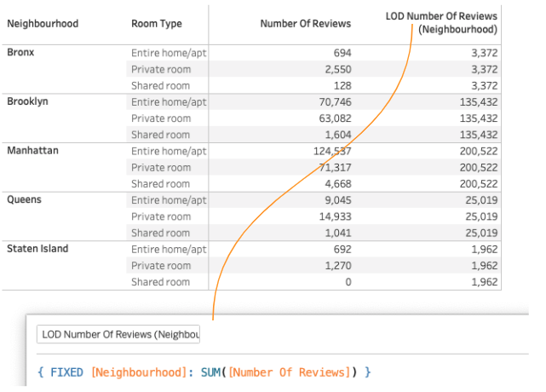Click the FIXED keyword in the formula
The height and width of the screenshot is (392, 546).
point(67,372)
